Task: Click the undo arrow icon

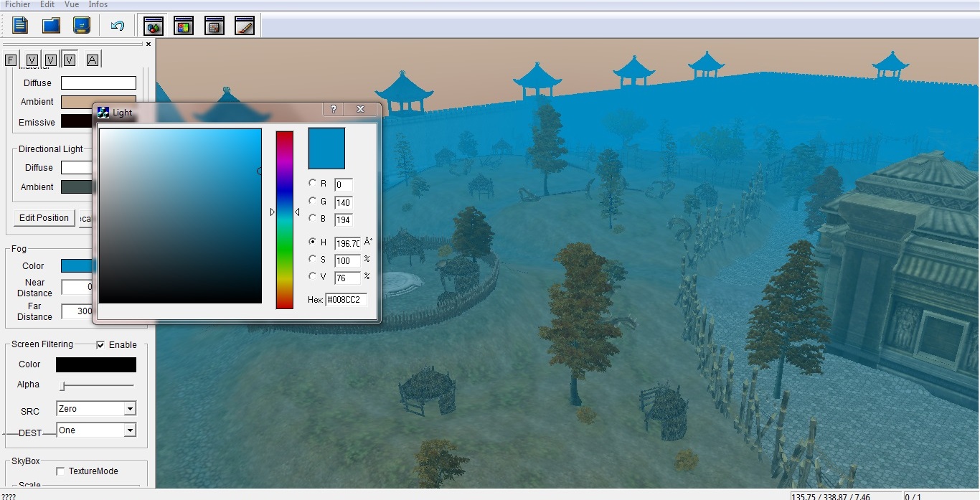Action: click(x=118, y=26)
